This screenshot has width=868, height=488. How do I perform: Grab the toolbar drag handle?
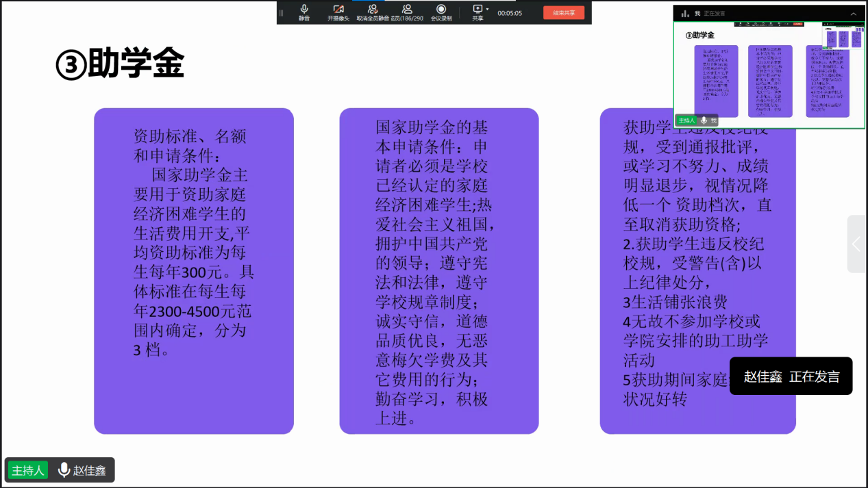pos(281,12)
